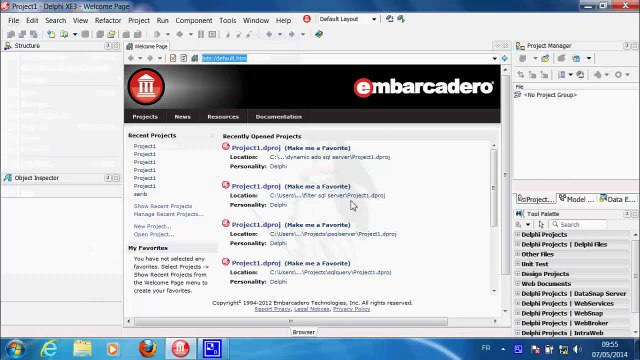This screenshot has width=640, height=360.
Task: Expand the Web Documents category
Action: (518, 283)
